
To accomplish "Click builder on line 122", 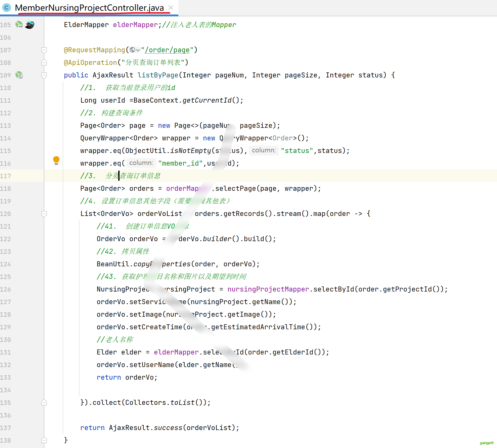I will click(x=217, y=239).
